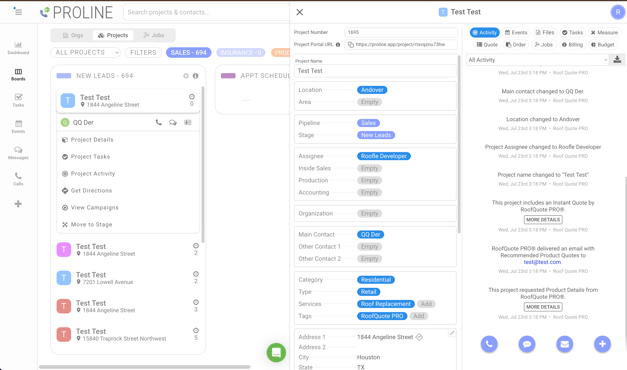Open the ALL PROJECTS dropdown

click(86, 52)
